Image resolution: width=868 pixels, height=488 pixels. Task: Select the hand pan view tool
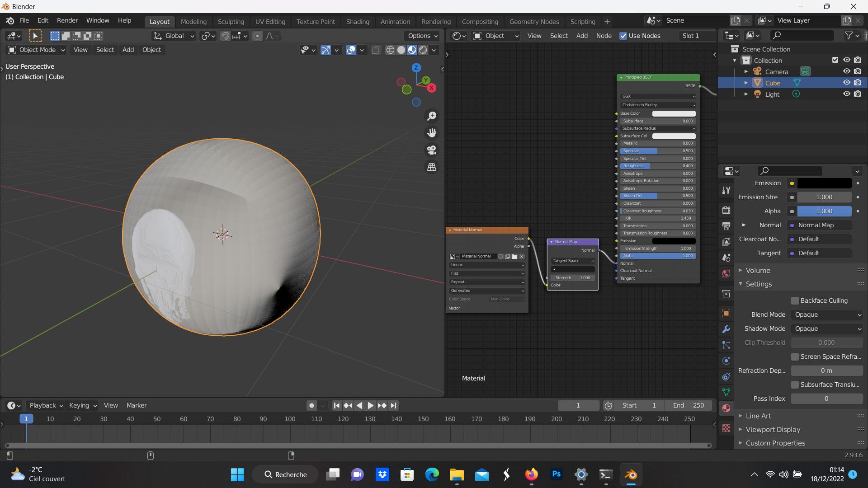(x=432, y=133)
